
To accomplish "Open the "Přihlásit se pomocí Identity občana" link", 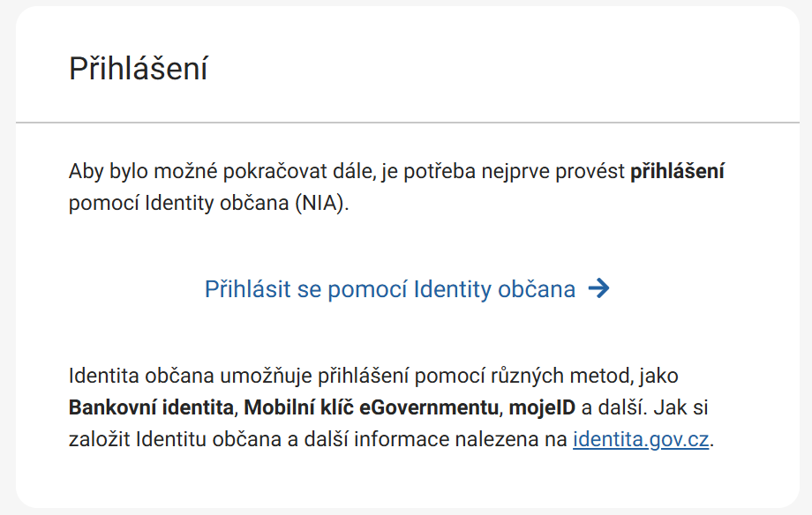I will coord(389,289).
